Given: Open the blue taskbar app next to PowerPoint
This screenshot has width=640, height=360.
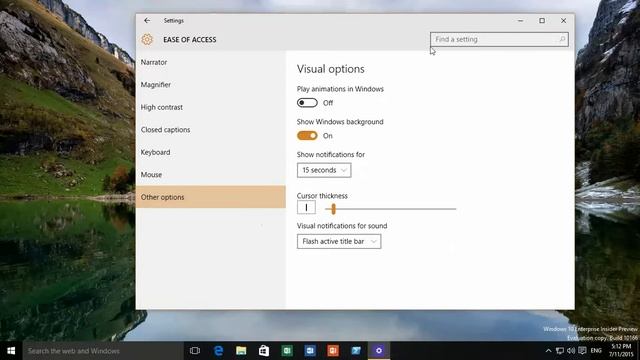Looking at the screenshot, I should click(x=356, y=351).
